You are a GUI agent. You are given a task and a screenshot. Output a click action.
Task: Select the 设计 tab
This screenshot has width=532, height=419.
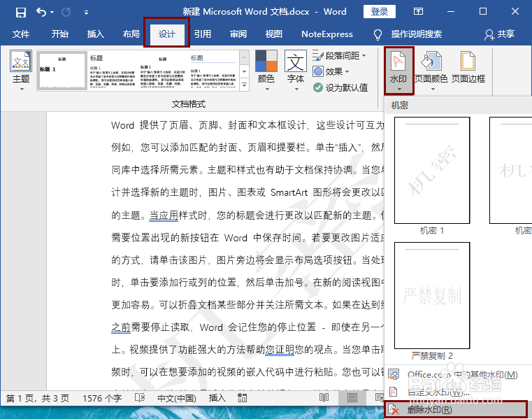click(x=166, y=34)
